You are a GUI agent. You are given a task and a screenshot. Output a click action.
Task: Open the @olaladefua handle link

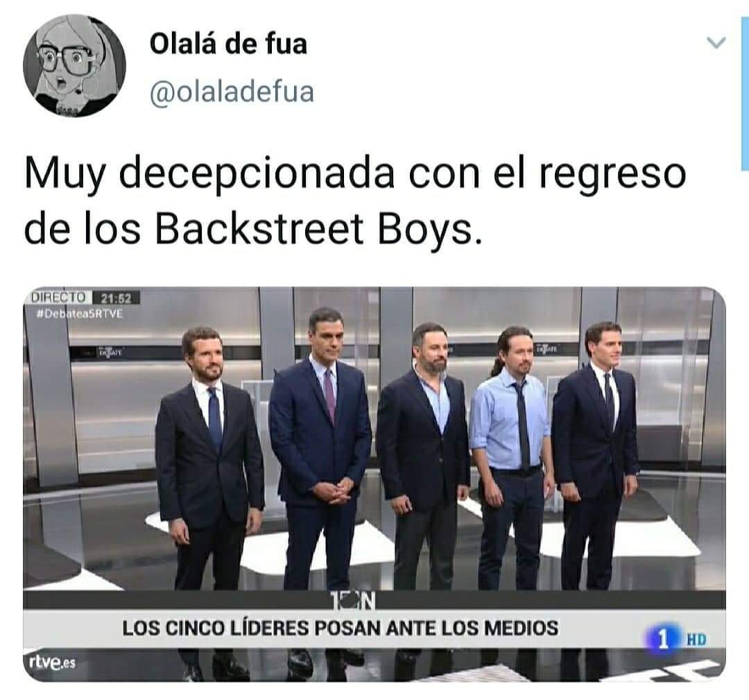pyautogui.click(x=232, y=92)
